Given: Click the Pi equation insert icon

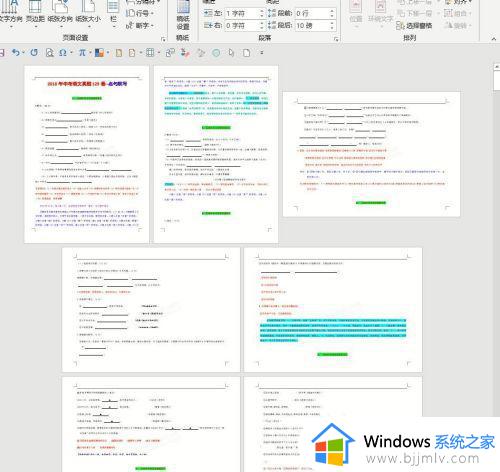Looking at the screenshot, I should (82, 53).
